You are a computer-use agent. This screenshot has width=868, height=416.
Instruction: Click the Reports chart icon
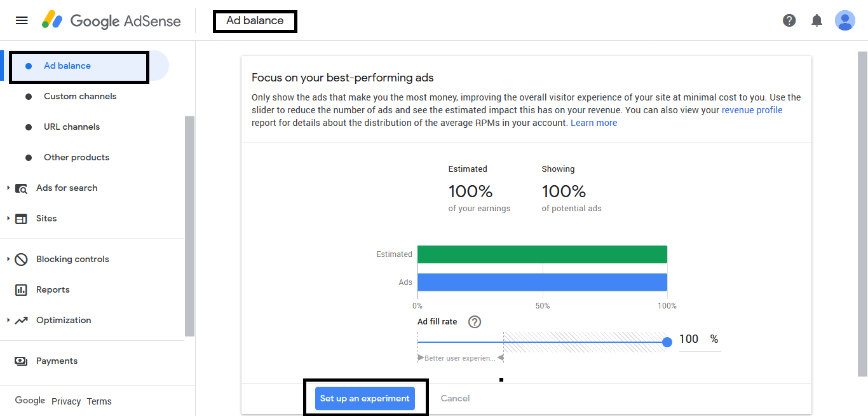click(21, 290)
